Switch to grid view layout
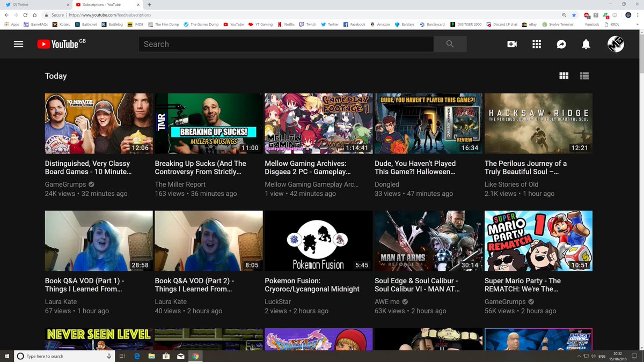This screenshot has height=362, width=644. (x=563, y=76)
